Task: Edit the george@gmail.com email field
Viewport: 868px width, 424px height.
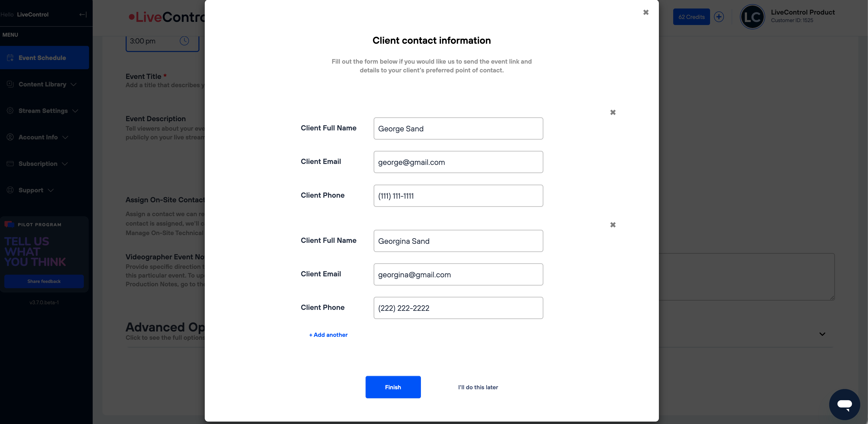Action: (458, 162)
